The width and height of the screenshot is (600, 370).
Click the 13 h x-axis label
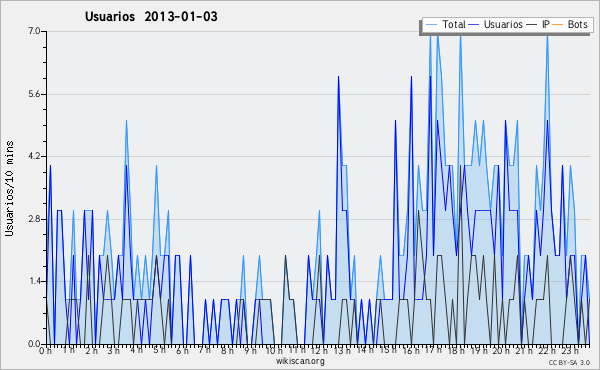[x=342, y=351]
